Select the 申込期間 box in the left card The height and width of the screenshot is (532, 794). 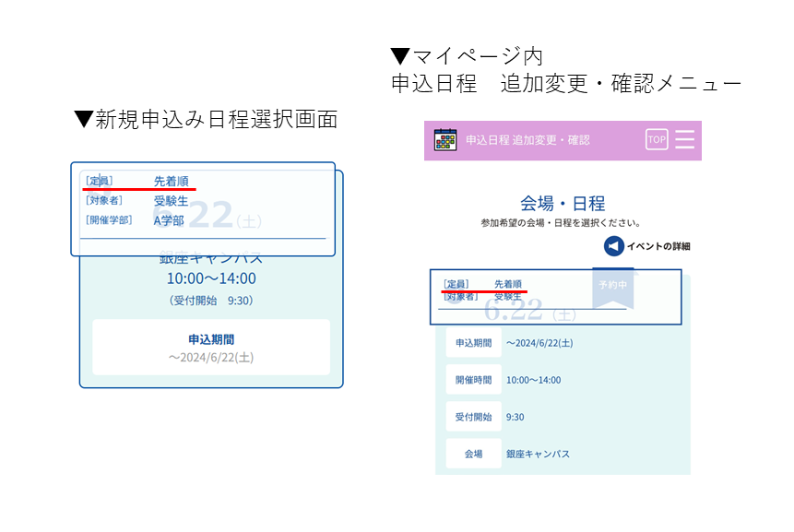pyautogui.click(x=211, y=348)
